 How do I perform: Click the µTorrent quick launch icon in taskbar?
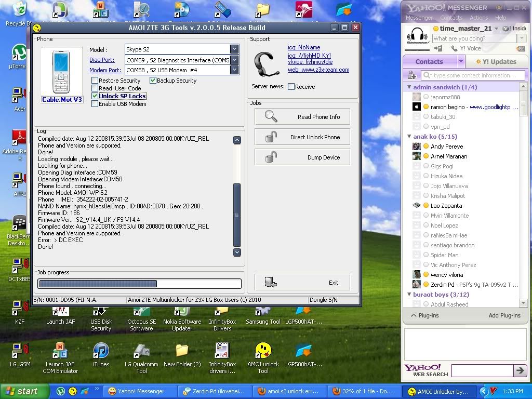61,391
